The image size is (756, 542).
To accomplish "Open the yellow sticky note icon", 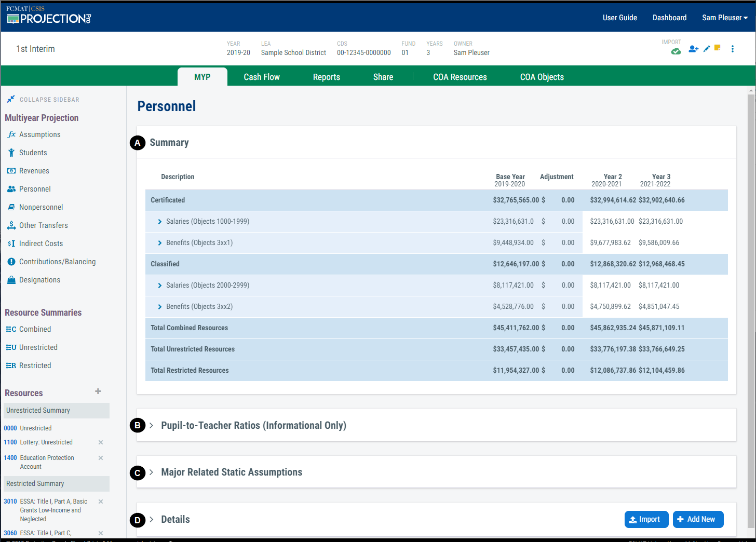I will pos(718,48).
